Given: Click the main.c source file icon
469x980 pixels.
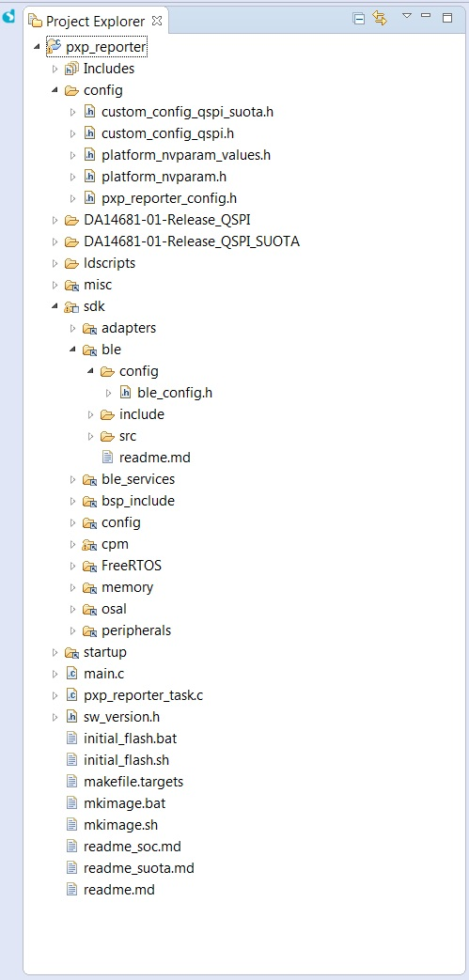Looking at the screenshot, I should pyautogui.click(x=72, y=674).
